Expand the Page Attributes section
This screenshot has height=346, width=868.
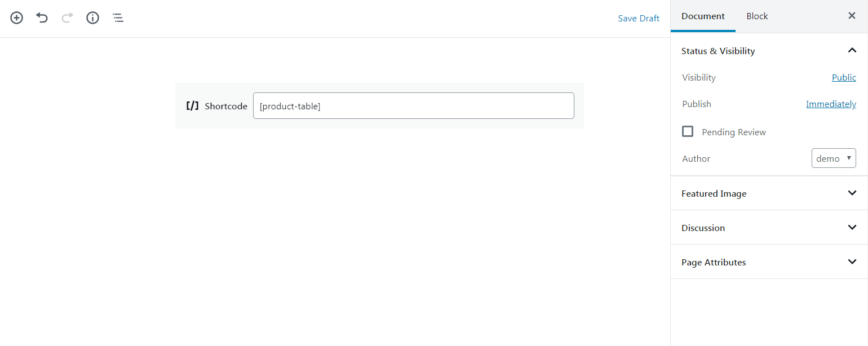coord(852,261)
